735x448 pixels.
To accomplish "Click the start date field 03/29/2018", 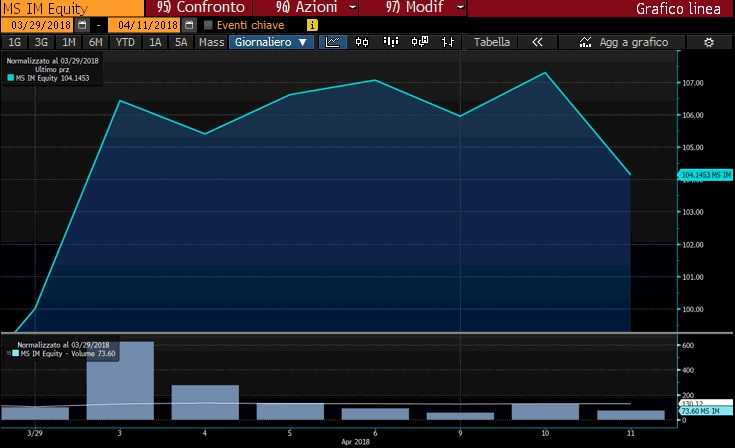I will [x=38, y=25].
